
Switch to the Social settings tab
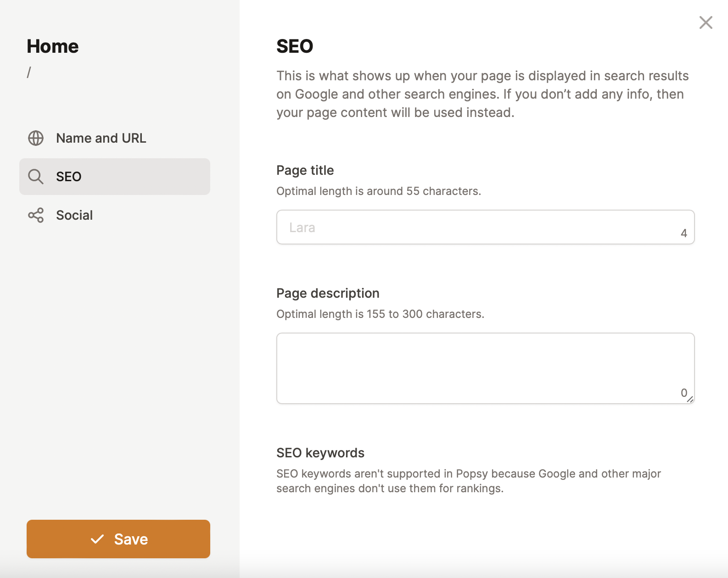(x=74, y=215)
